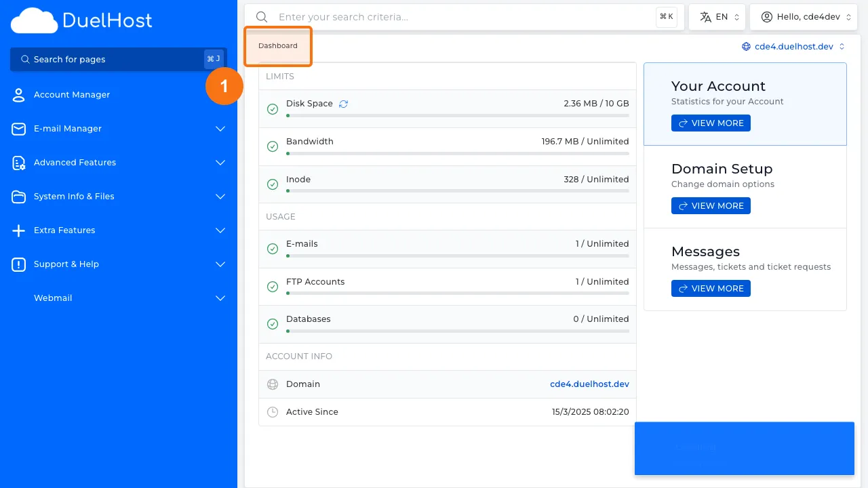Screen dimensions: 868x488
Task: Refresh the Disk Space usage statistic
Action: pos(343,103)
